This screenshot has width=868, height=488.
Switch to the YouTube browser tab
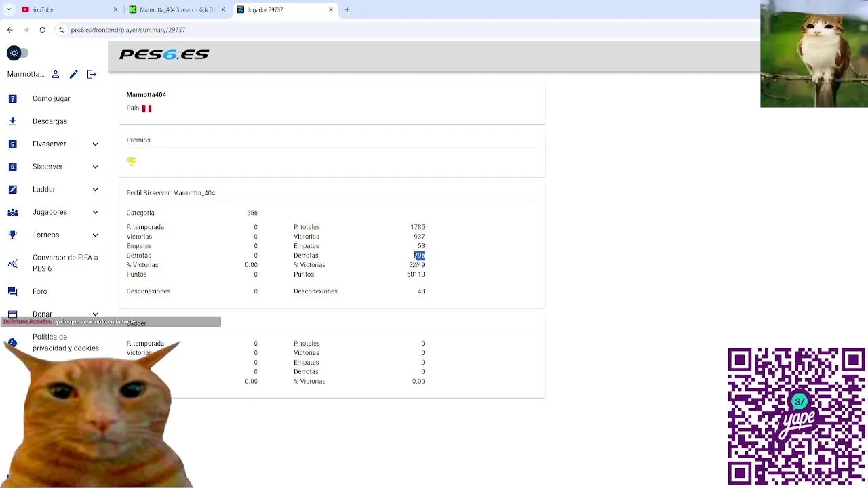pos(69,9)
